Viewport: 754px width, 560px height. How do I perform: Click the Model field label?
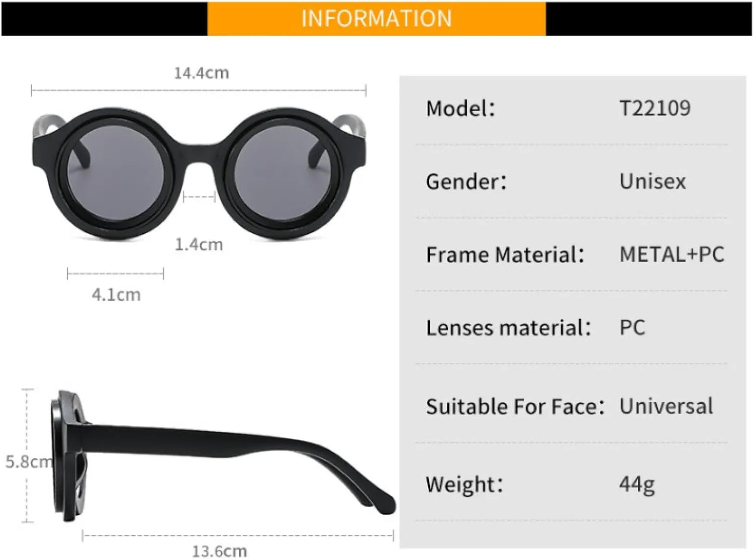pyautogui.click(x=460, y=109)
